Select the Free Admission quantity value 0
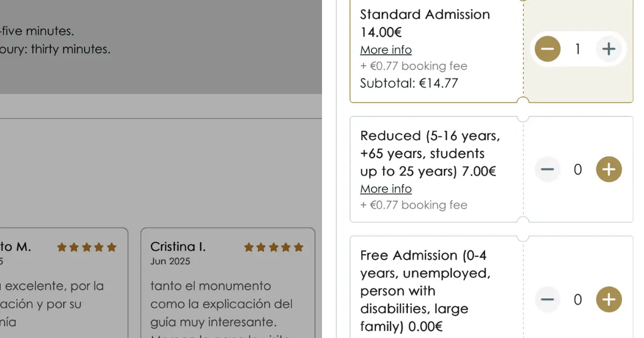The image size is (644, 338). [x=577, y=299]
